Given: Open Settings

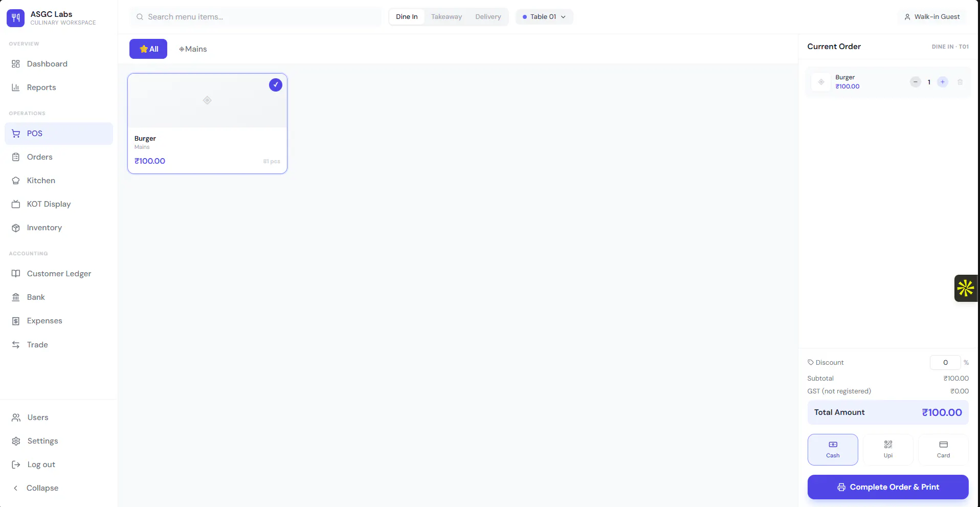Looking at the screenshot, I should click(59, 441).
